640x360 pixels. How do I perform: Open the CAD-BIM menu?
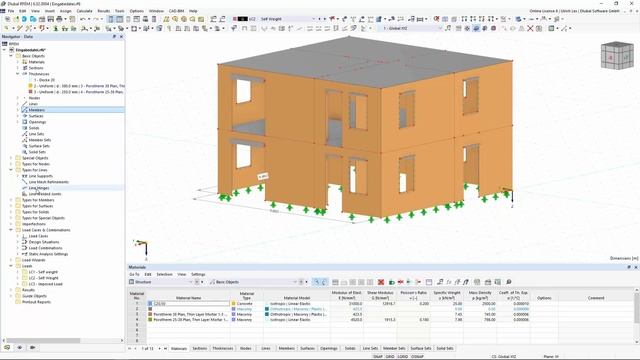tap(177, 11)
